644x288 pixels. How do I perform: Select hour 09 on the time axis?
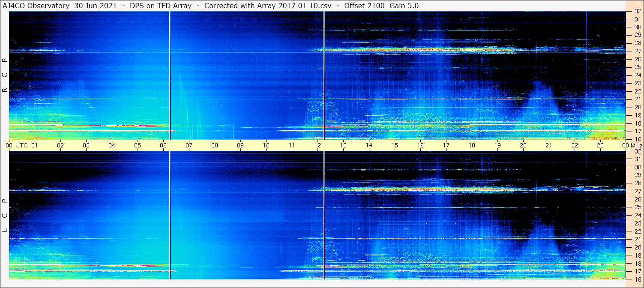click(240, 145)
